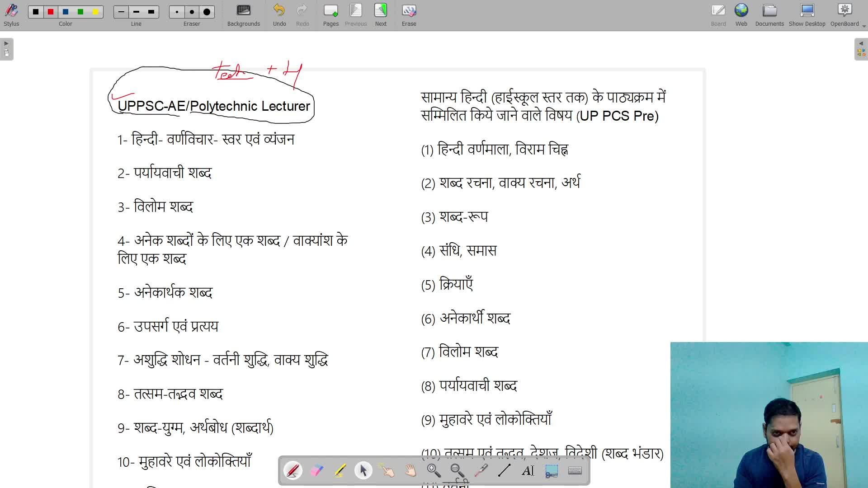868x488 pixels.
Task: Select the Pen tool in stylus palette
Action: (293, 471)
